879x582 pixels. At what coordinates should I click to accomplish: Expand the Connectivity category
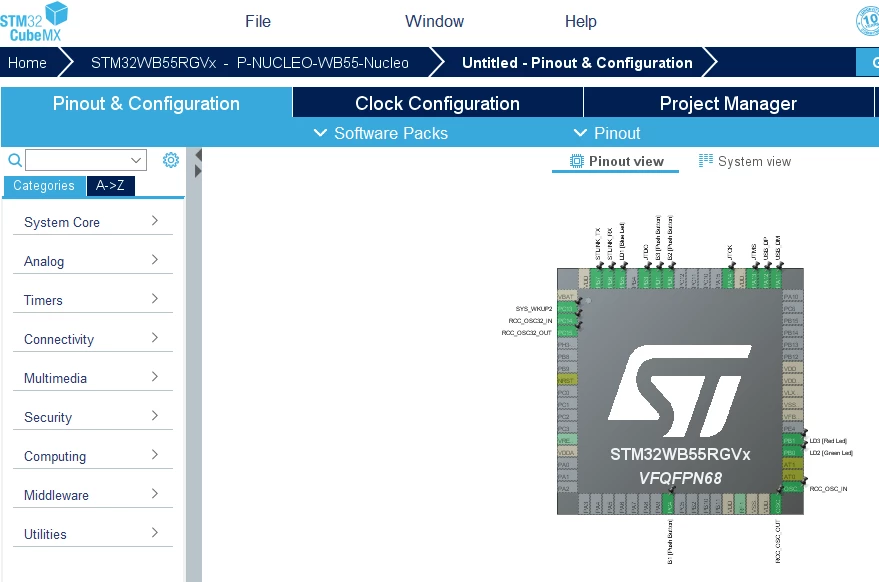(x=92, y=339)
